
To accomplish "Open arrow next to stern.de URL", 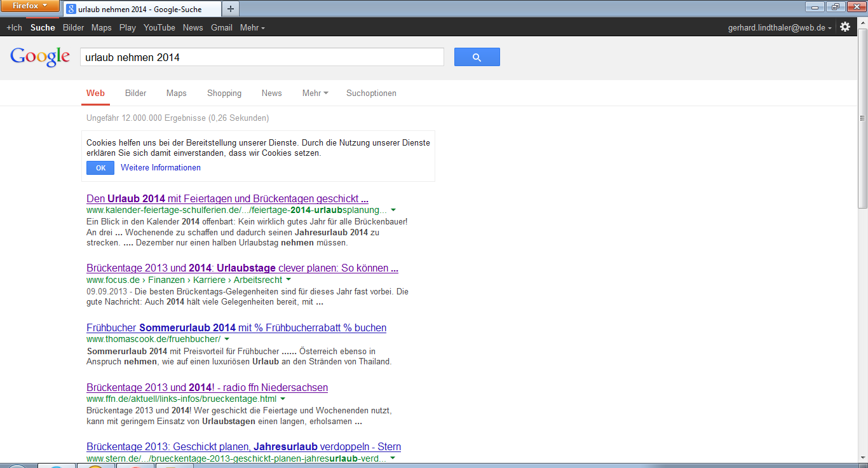I will point(393,458).
